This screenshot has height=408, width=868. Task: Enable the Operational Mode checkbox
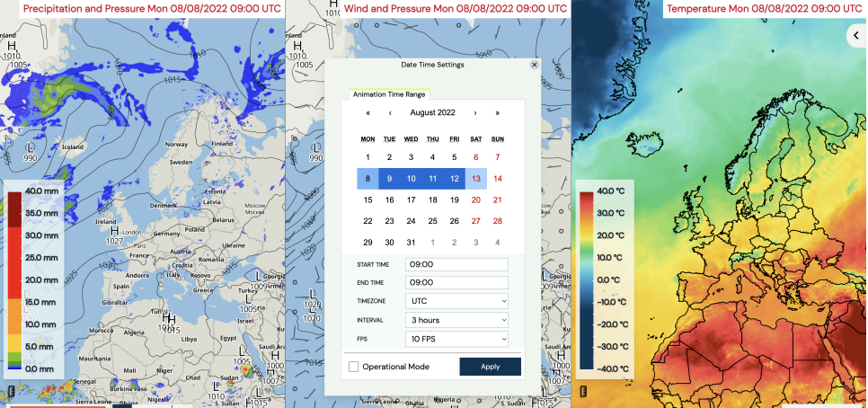pos(354,367)
